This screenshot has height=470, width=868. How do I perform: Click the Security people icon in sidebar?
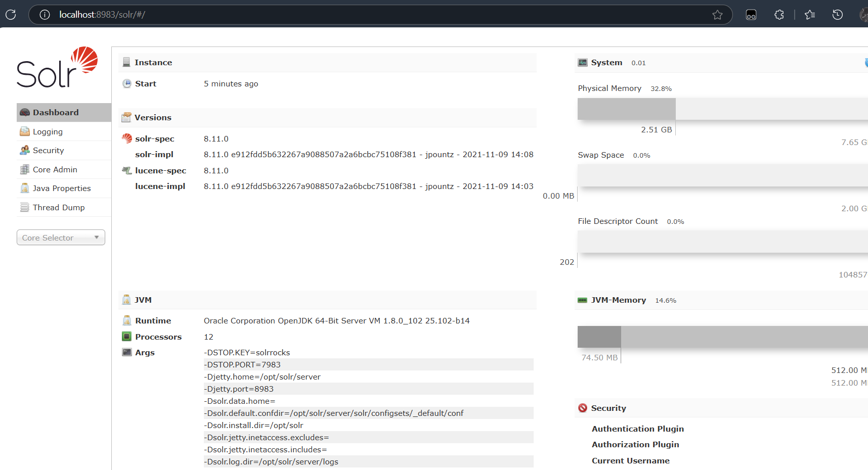pos(25,150)
